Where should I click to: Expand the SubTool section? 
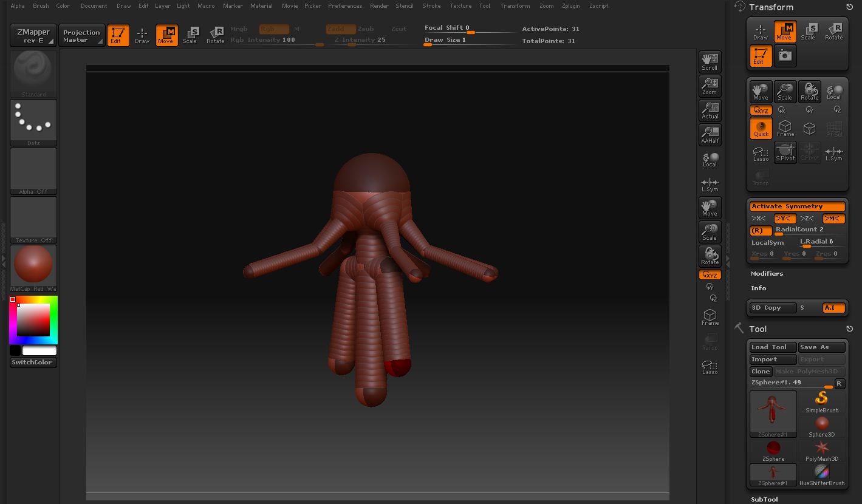tap(764, 500)
